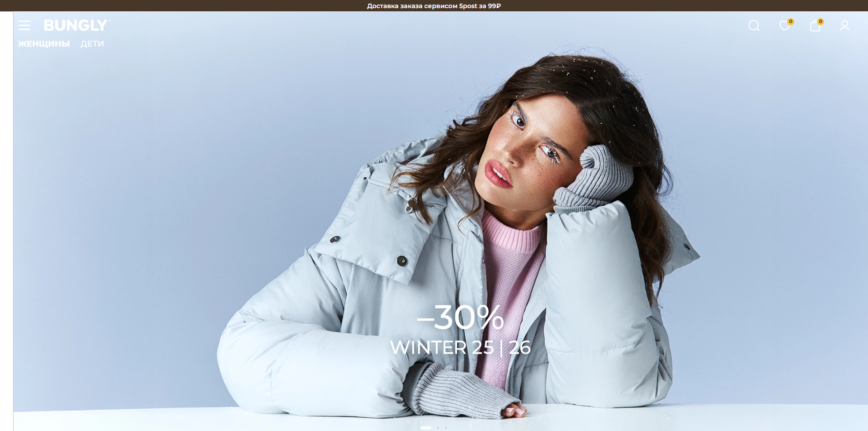868x431 pixels.
Task: Open the wishlist heart icon
Action: 784,26
